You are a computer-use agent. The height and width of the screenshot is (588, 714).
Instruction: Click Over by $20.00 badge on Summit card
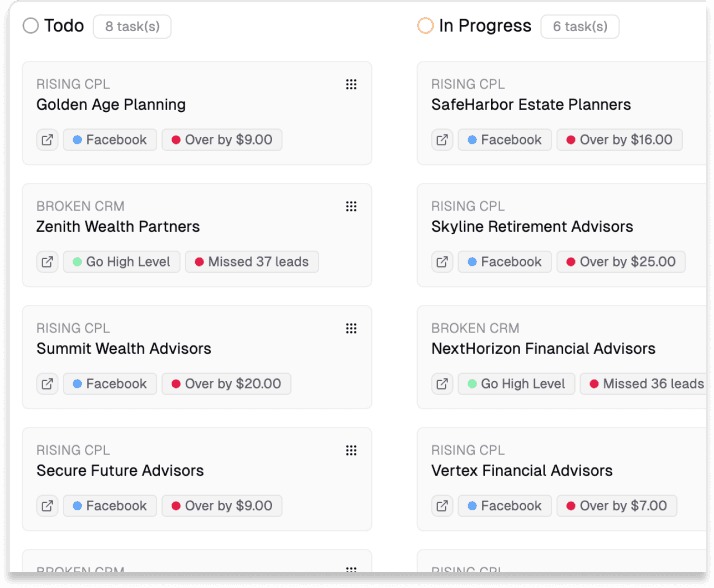[226, 384]
